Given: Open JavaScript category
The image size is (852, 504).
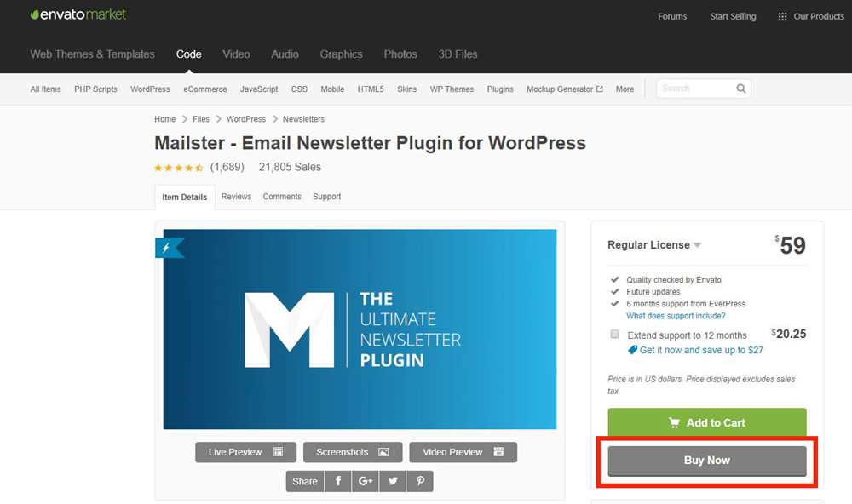Looking at the screenshot, I should click(259, 89).
